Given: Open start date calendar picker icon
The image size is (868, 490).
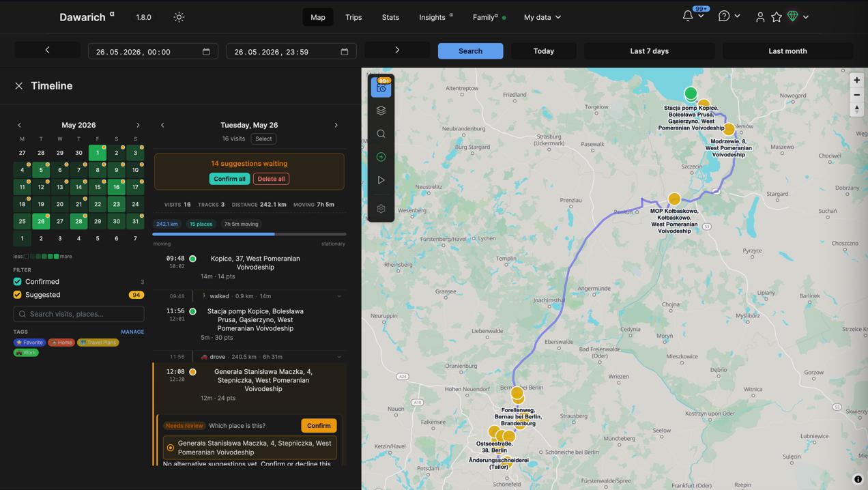Looking at the screenshot, I should pos(206,51).
